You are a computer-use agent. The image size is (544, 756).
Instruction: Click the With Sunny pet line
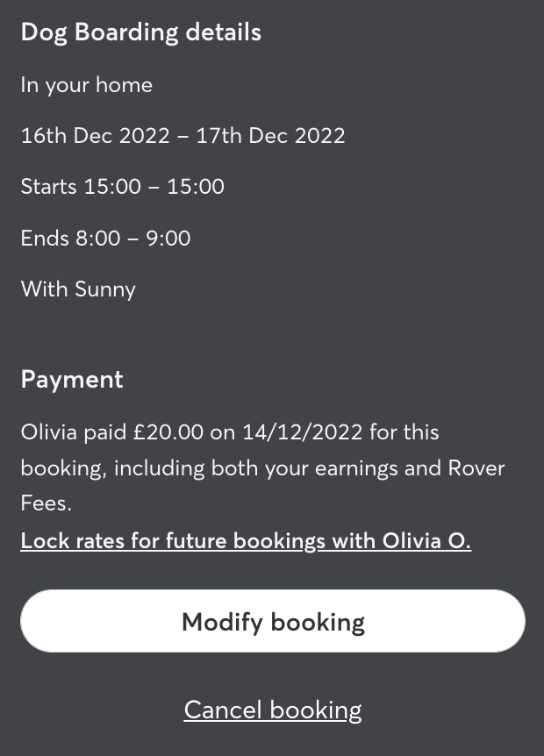click(79, 289)
